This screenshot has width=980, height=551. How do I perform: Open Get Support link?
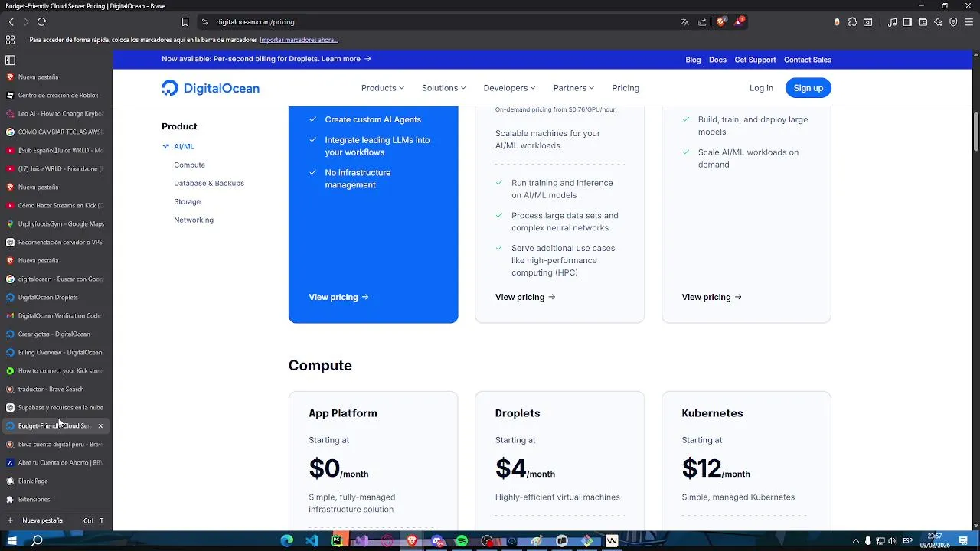tap(755, 60)
